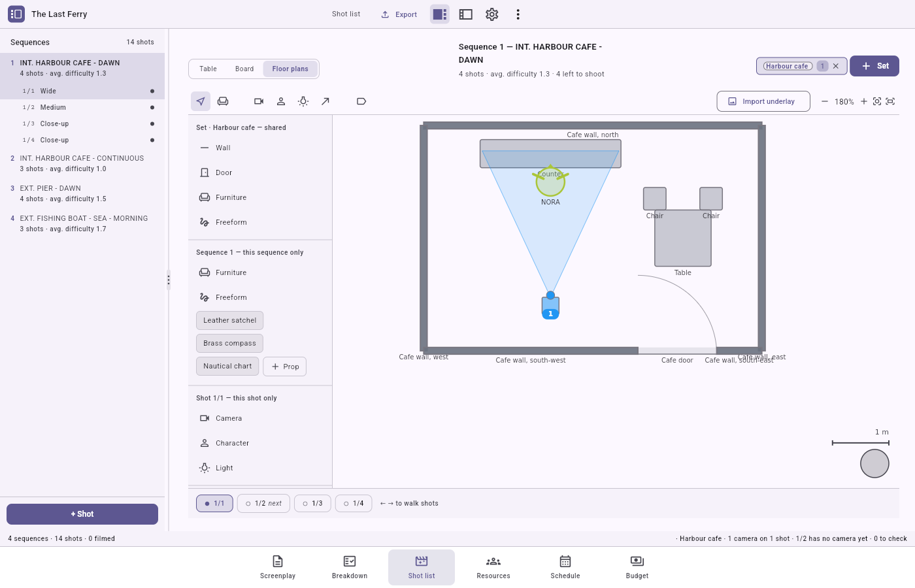Click the fit-width icon beside zoom
The width and height of the screenshot is (915, 588).
pos(890,101)
